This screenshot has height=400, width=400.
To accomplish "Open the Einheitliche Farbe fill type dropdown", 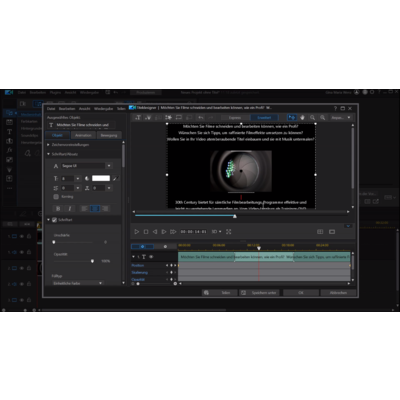I will pyautogui.click(x=77, y=283).
